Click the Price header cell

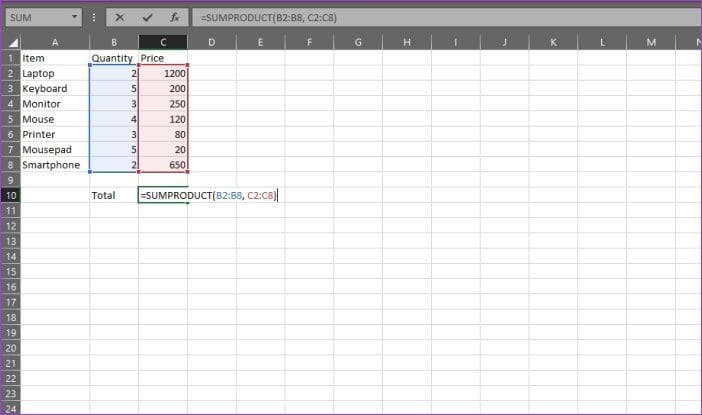tap(163, 58)
